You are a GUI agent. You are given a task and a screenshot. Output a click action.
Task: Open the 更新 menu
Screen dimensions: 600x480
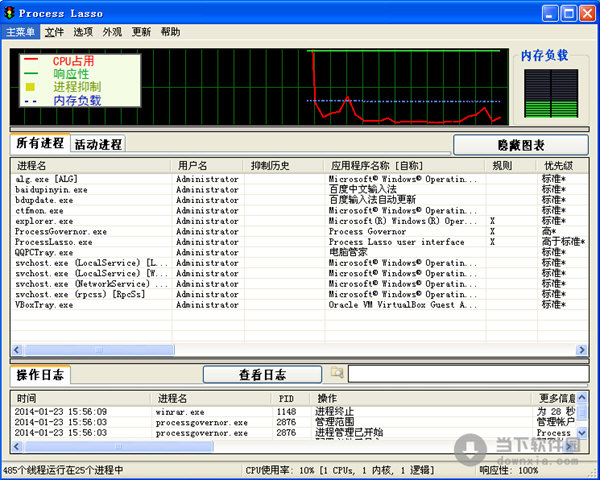coord(141,32)
